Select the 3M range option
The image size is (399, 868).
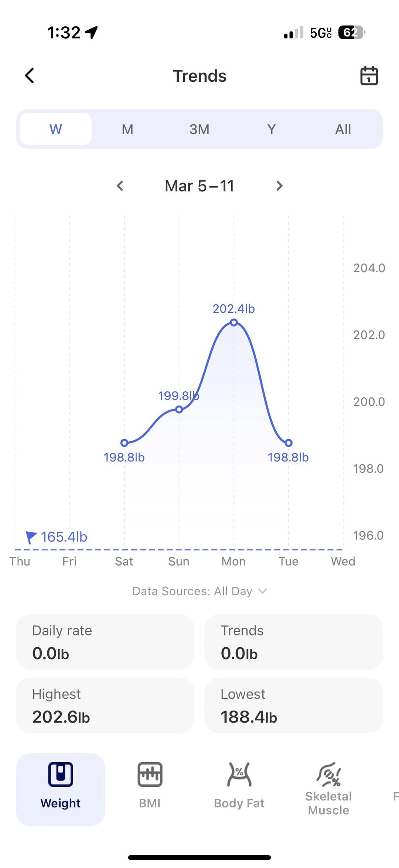point(199,129)
